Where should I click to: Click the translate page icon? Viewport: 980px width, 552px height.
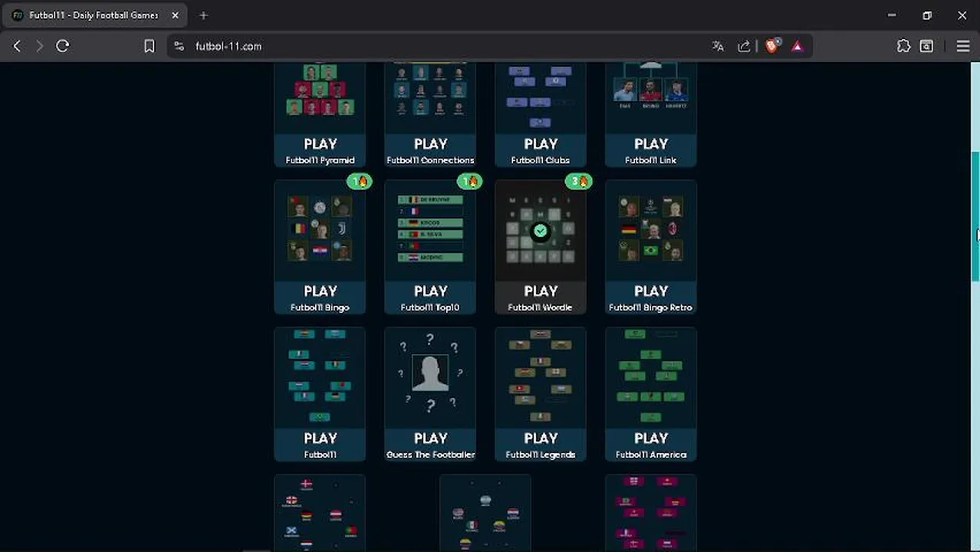(x=718, y=46)
